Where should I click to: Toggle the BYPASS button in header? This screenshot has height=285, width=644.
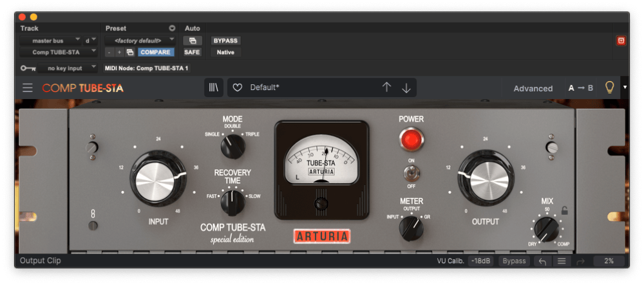click(x=225, y=41)
